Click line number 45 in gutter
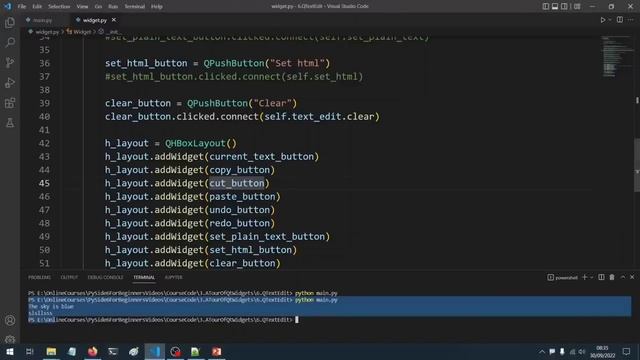 click(44, 183)
